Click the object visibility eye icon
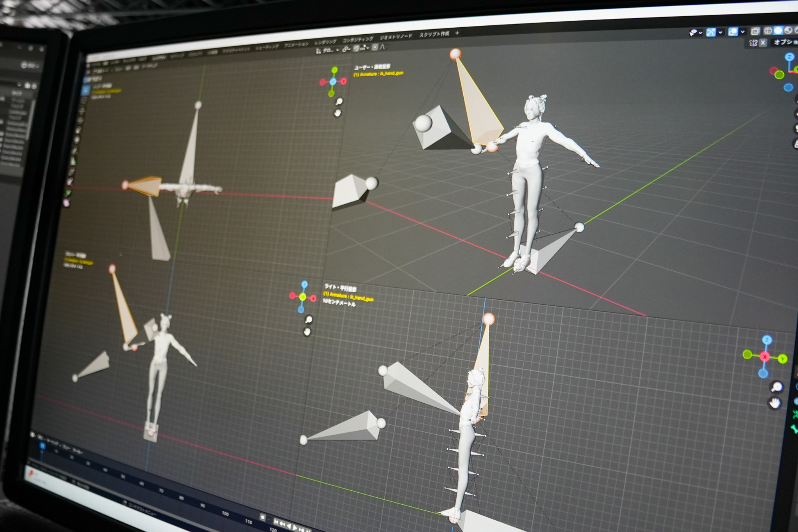Screen dimensions: 798x532 [x=693, y=33]
